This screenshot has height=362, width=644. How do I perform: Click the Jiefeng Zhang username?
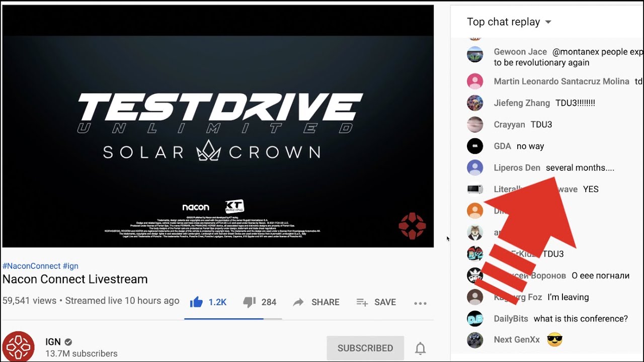pos(522,103)
